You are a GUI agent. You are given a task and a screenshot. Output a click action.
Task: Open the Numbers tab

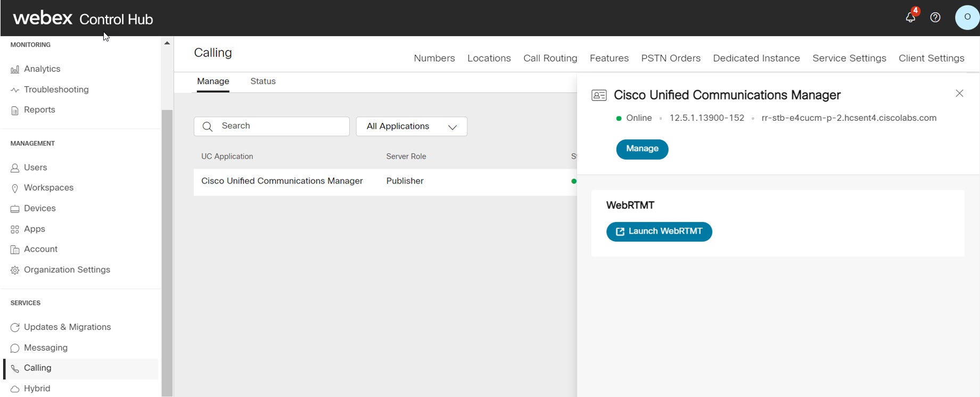click(434, 59)
